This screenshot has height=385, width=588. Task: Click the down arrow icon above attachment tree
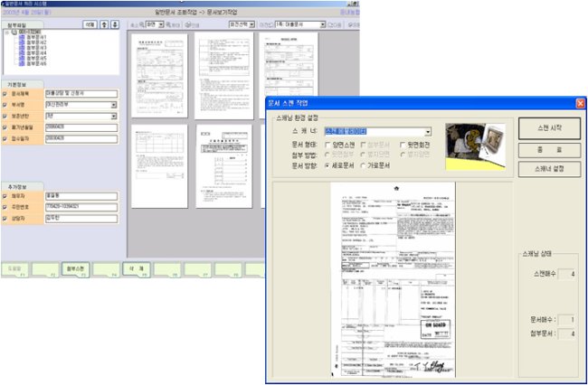tap(114, 25)
